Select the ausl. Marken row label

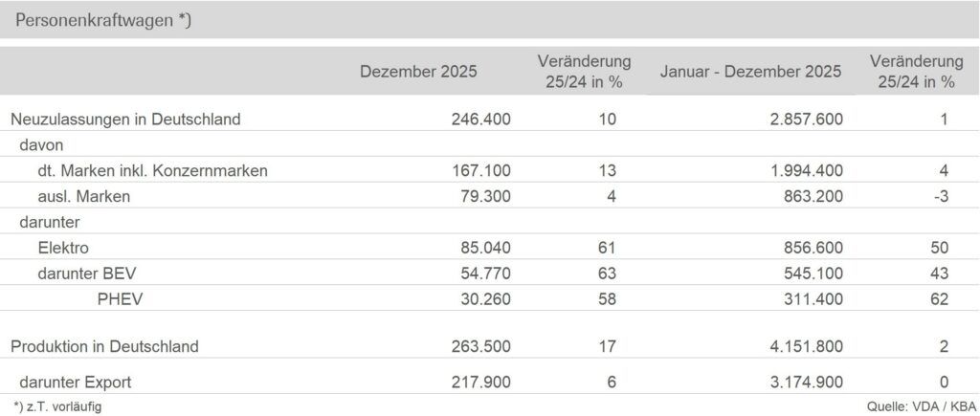pyautogui.click(x=83, y=197)
